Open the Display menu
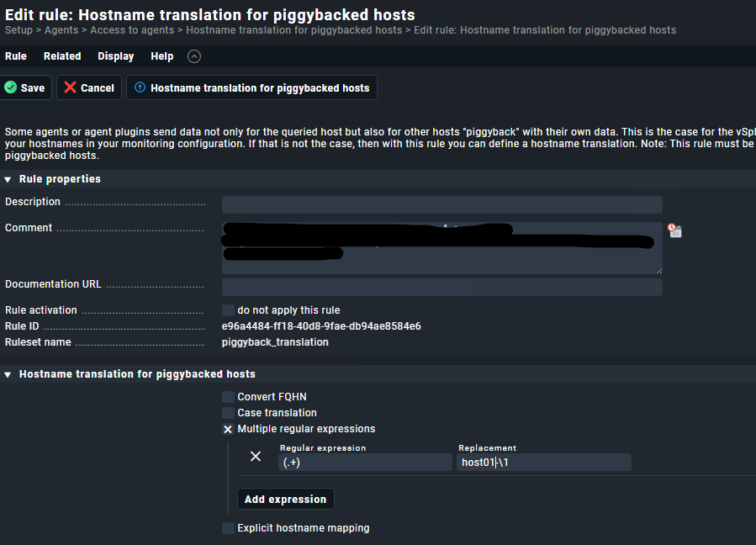 115,56
